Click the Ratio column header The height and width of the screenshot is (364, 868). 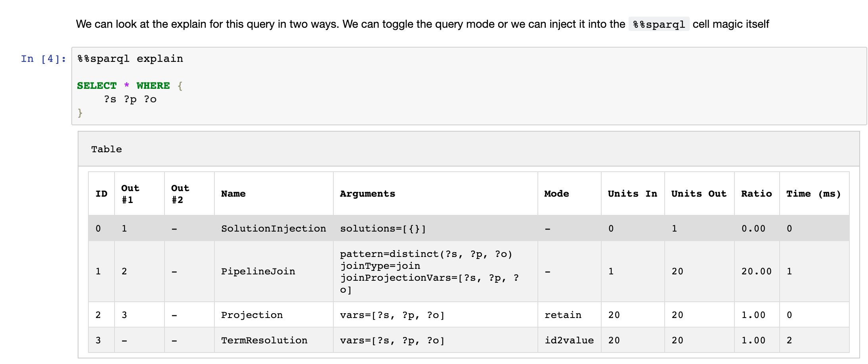click(756, 194)
